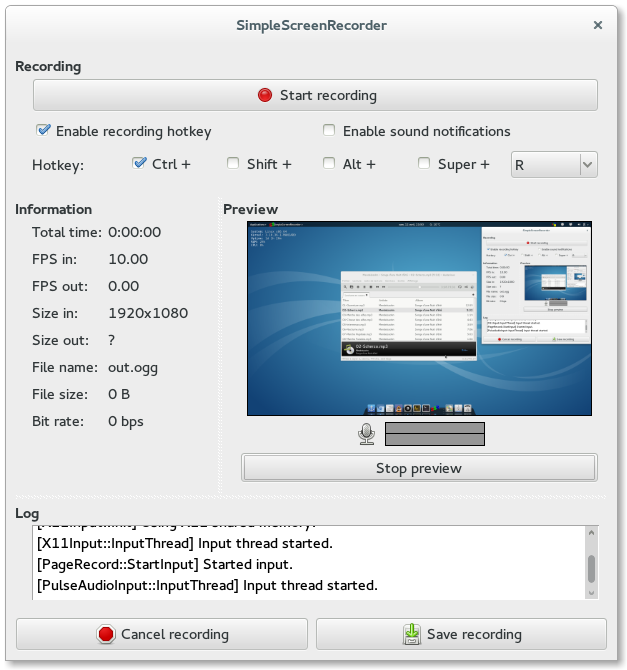Click the log scrollbar handle

coord(591,569)
